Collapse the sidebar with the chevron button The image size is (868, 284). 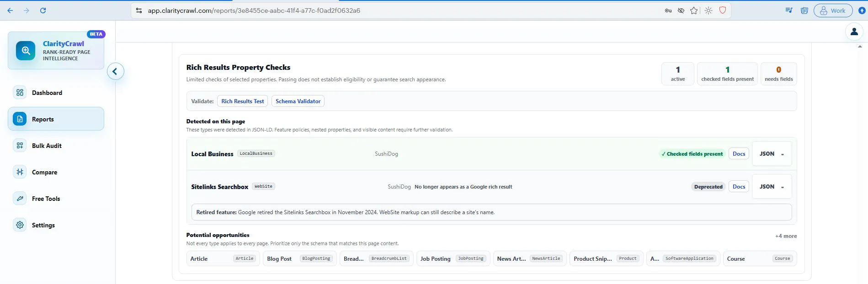(x=115, y=71)
